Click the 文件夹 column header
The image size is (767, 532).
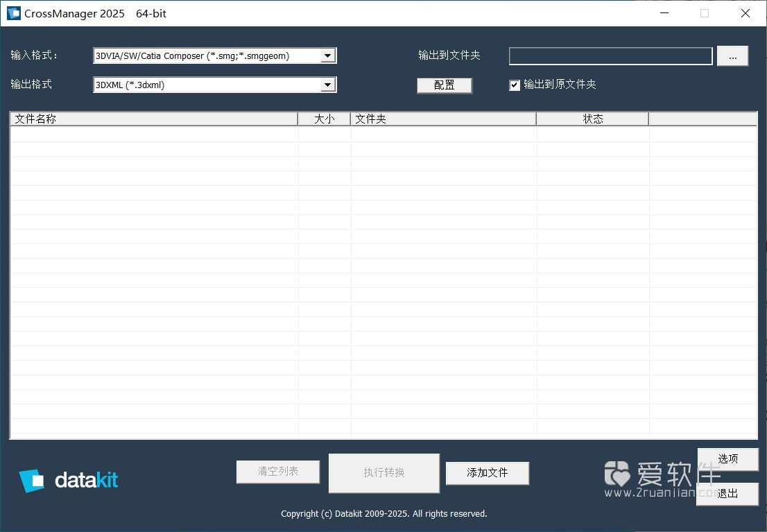point(370,119)
